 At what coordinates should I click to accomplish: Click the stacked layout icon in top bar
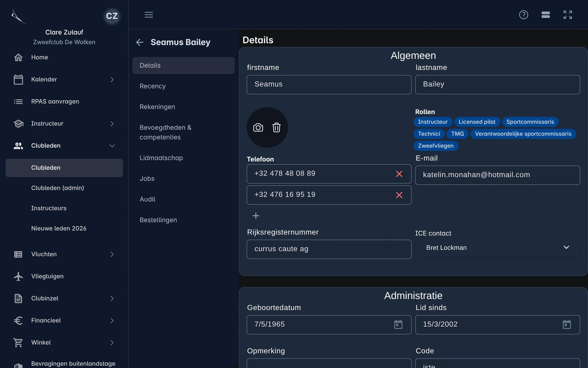click(x=546, y=14)
